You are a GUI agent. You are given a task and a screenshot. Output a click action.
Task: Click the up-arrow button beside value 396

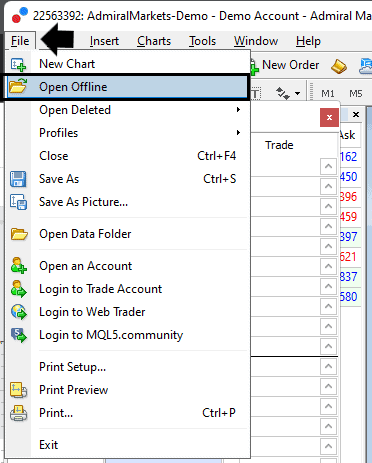328,206
